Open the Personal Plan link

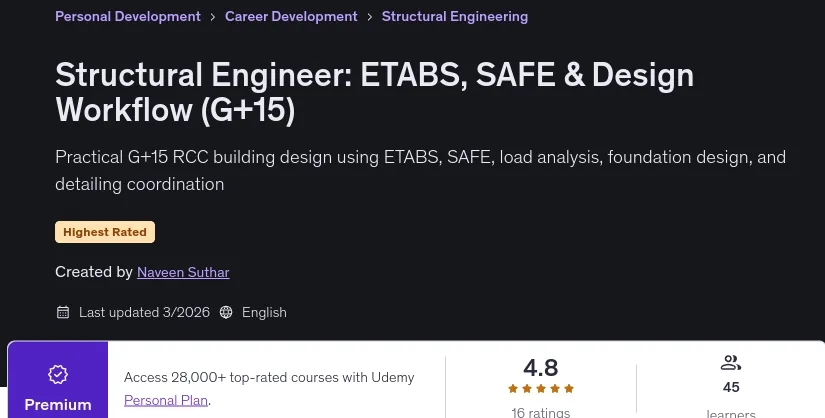[x=166, y=401]
